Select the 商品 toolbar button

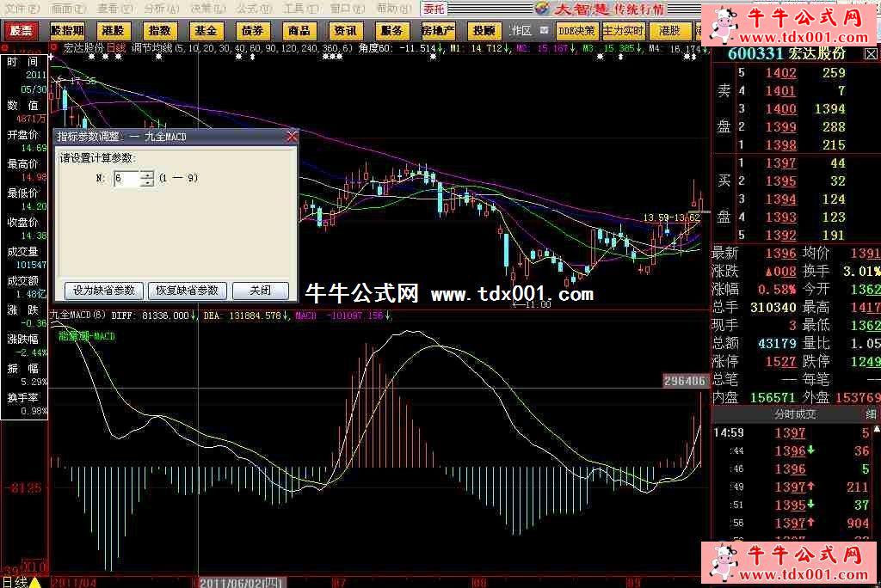299,31
